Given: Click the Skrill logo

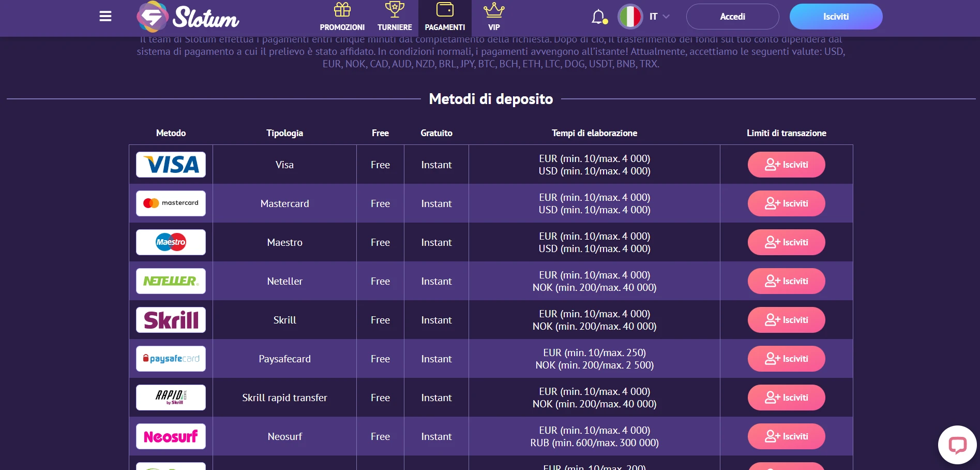Looking at the screenshot, I should click(171, 320).
